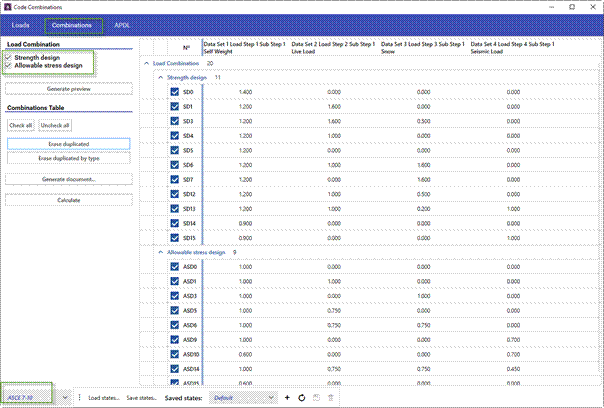Uncheck the SD5 combination checkbox
This screenshot has height=408, width=604.
click(174, 150)
